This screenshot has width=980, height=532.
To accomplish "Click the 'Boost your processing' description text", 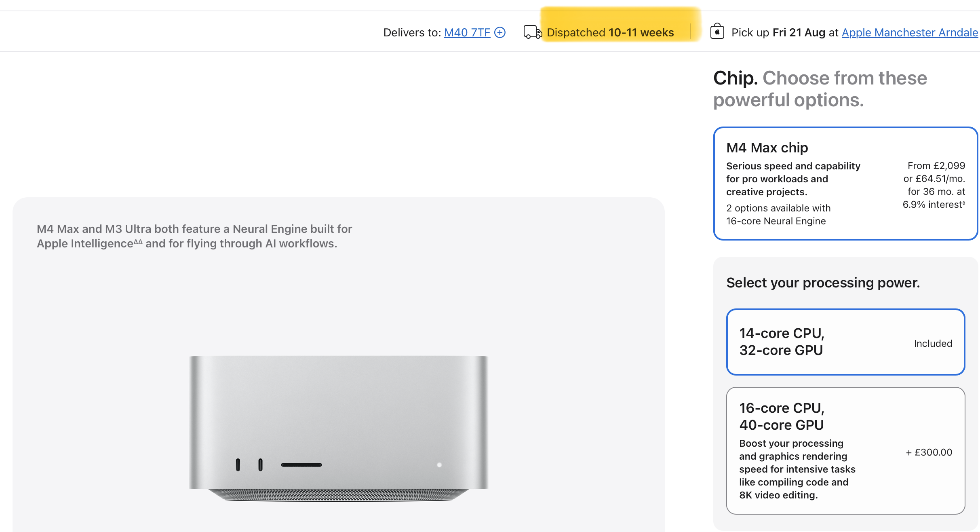I will 797,469.
